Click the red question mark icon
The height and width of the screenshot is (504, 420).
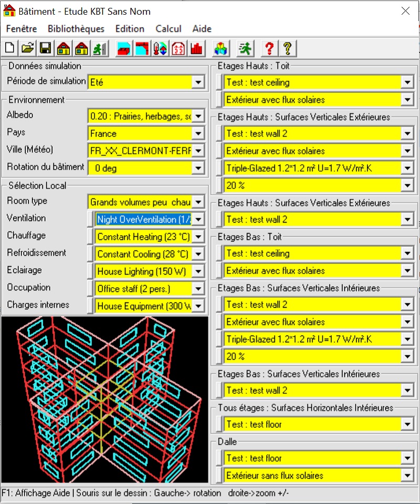point(269,49)
